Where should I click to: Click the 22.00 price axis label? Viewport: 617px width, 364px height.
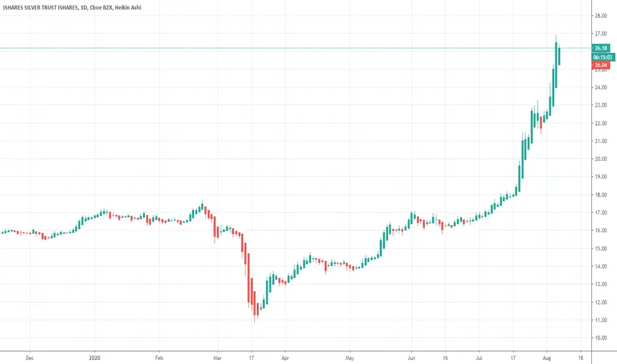pyautogui.click(x=600, y=123)
